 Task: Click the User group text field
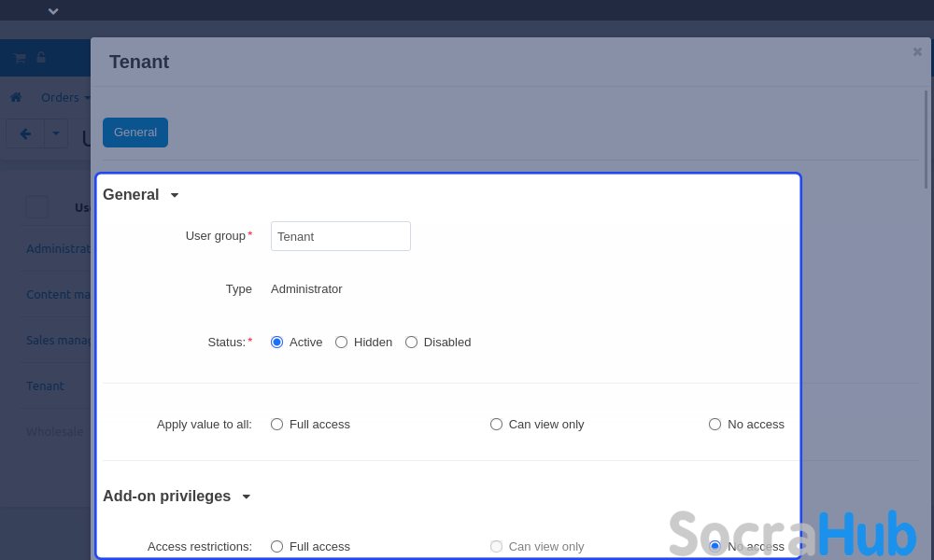pyautogui.click(x=341, y=236)
